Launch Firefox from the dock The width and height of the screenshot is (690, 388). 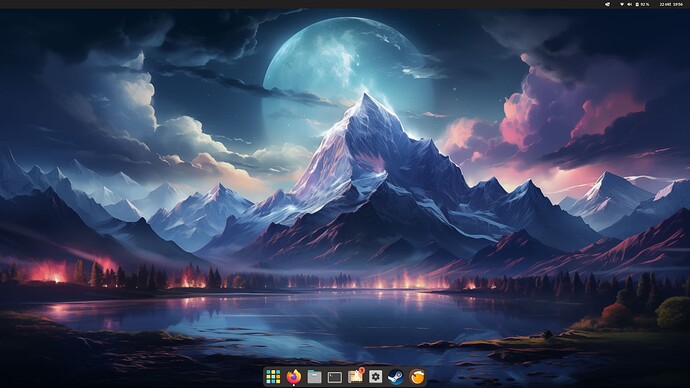(294, 377)
